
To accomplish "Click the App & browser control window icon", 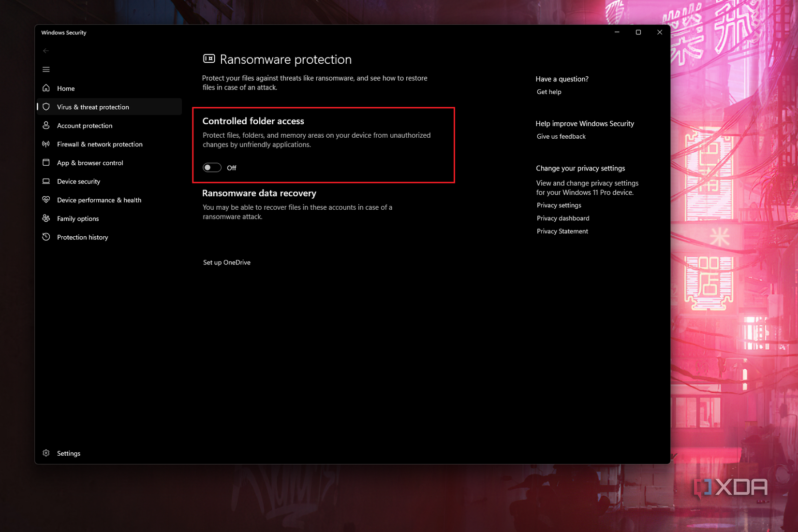I will pyautogui.click(x=46, y=162).
